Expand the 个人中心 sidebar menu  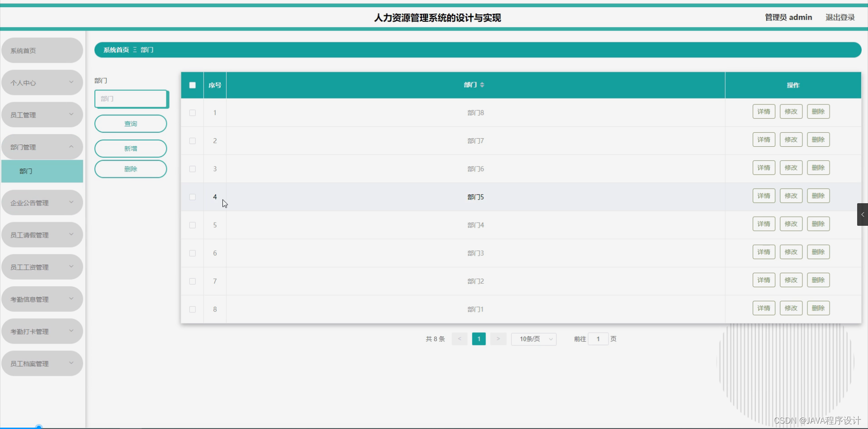pyautogui.click(x=42, y=83)
